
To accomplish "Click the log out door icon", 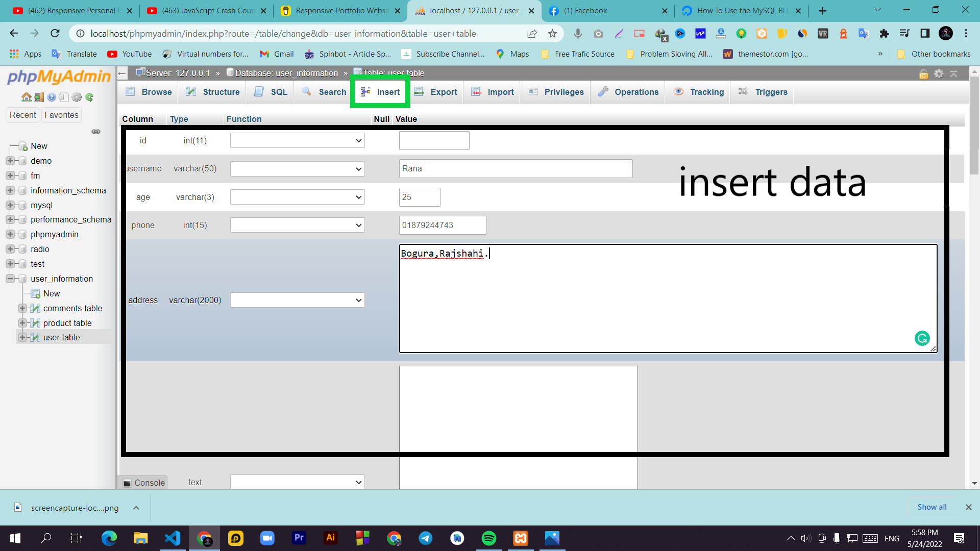I will 39,97.
